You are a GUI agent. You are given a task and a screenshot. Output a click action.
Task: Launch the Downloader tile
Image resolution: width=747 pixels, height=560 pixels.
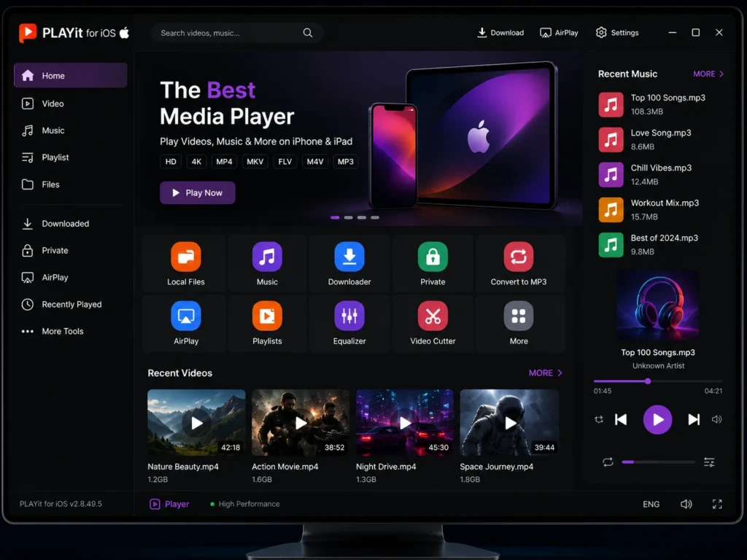(x=349, y=263)
